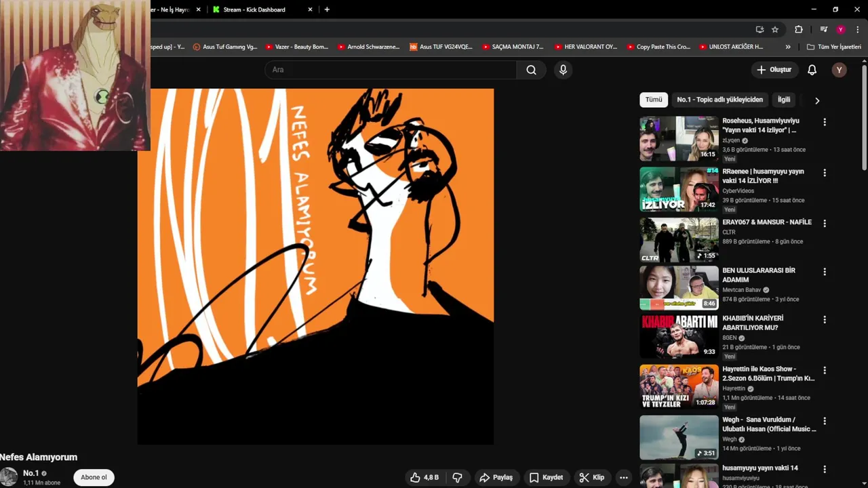868x488 pixels.
Task: Open options for husamyuyu yayın vakti 14
Action: tap(825, 469)
